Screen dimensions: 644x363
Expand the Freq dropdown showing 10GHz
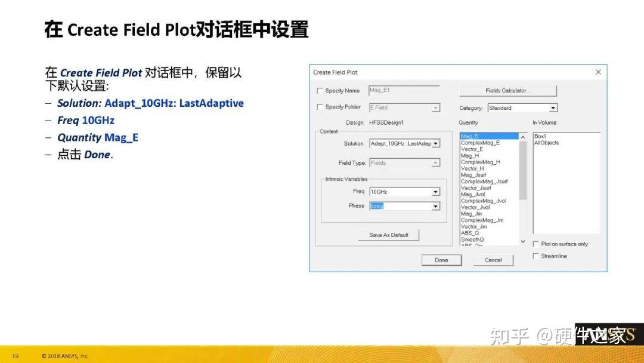click(436, 192)
